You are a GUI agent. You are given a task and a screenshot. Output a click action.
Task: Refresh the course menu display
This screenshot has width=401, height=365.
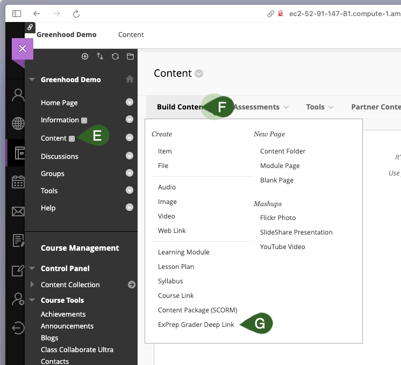(115, 56)
